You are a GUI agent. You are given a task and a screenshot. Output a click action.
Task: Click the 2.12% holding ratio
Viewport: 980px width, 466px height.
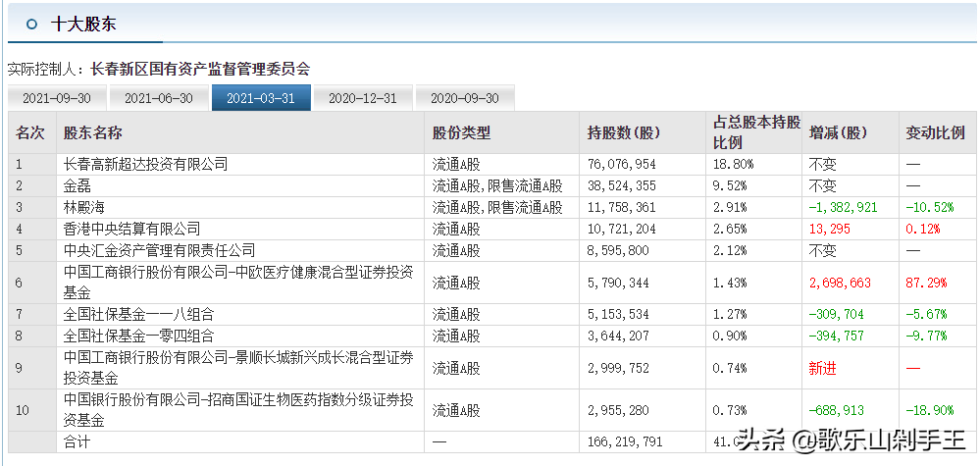(730, 251)
